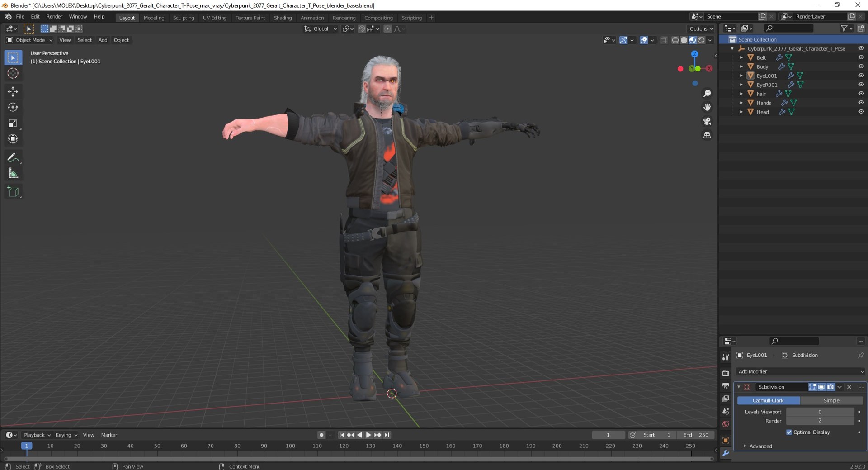Hide the EyeL001 object in outliner

[x=861, y=76]
